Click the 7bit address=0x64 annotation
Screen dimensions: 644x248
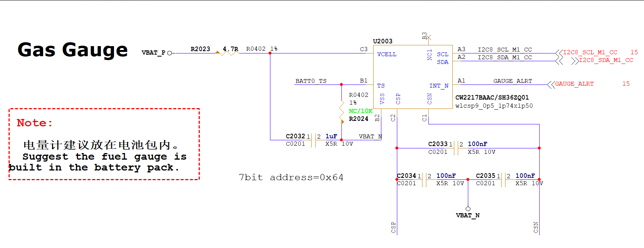[x=291, y=177]
